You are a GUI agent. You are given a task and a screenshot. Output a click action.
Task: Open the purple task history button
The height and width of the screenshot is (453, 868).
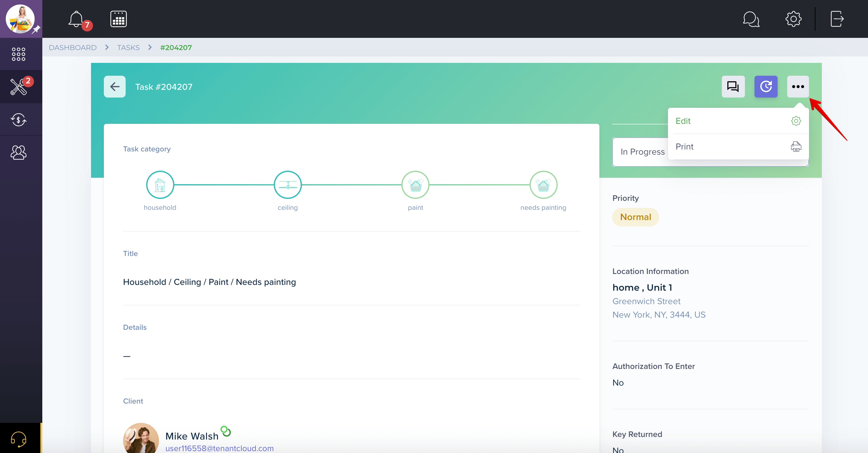point(765,87)
